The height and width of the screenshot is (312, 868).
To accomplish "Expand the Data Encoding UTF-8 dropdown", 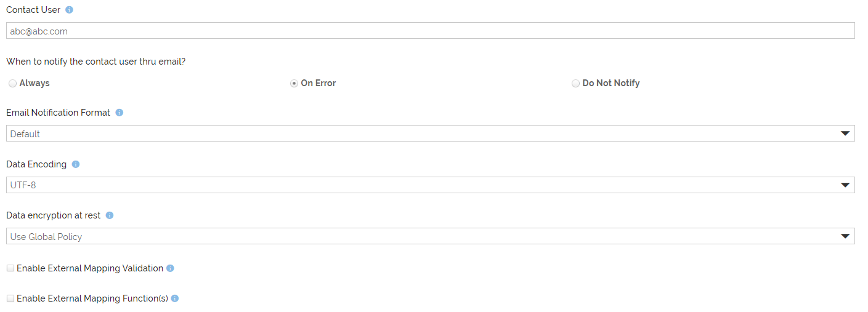I will (x=431, y=185).
